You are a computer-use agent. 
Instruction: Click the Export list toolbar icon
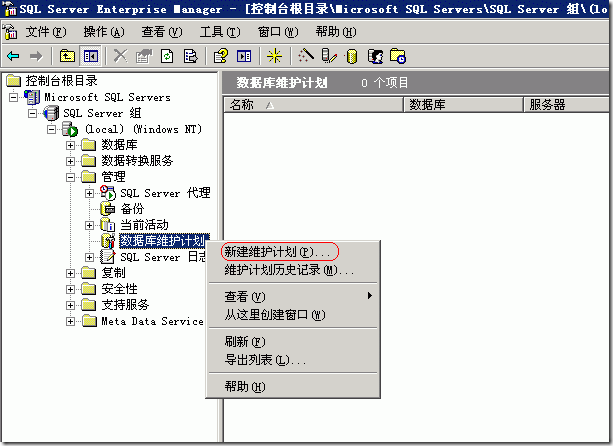coord(190,56)
